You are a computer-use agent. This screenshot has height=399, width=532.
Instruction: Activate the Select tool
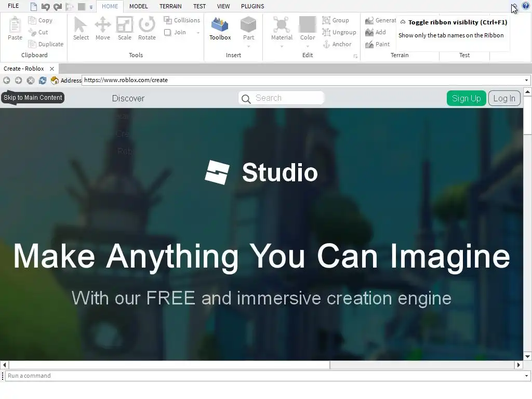(81, 29)
